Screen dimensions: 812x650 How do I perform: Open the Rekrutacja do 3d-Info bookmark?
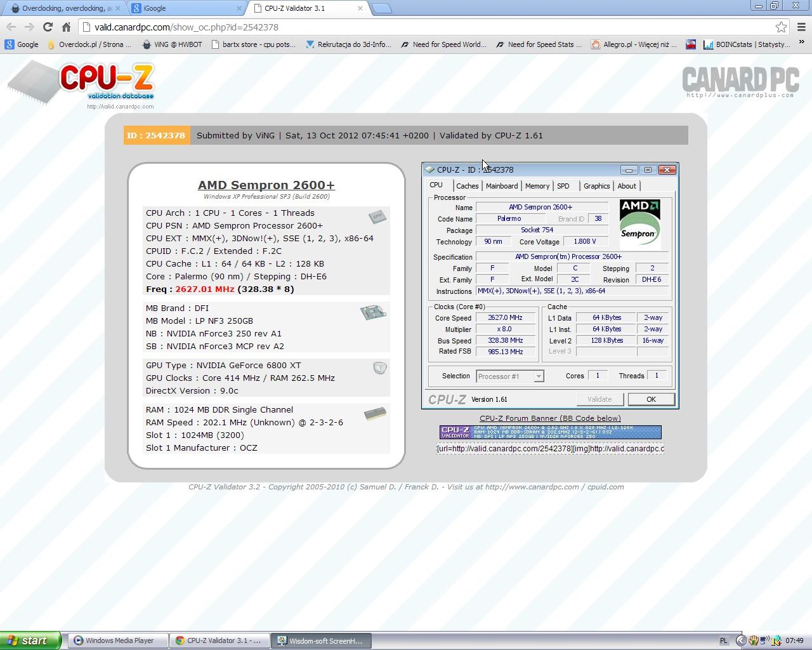point(348,44)
